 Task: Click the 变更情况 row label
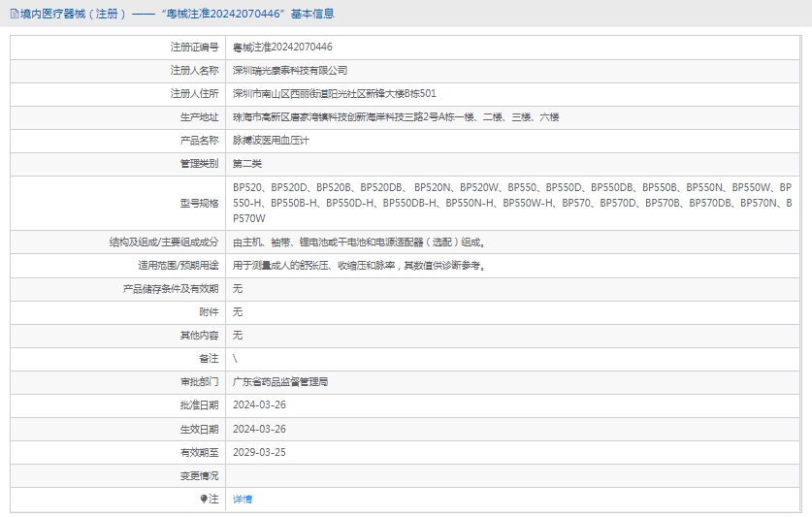[x=199, y=475]
